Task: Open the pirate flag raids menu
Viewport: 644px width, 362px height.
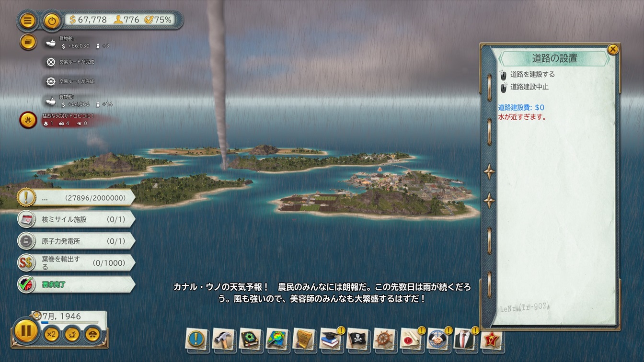Action: coord(357,339)
